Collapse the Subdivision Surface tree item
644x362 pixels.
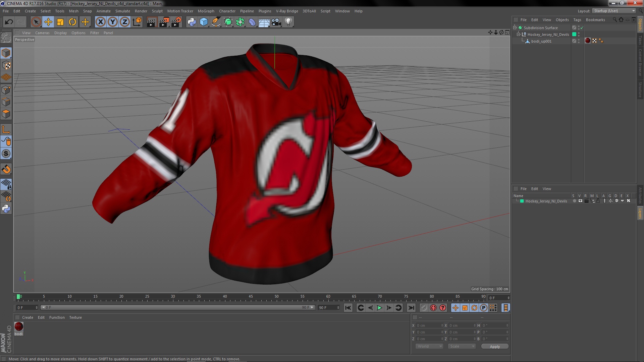coord(515,27)
